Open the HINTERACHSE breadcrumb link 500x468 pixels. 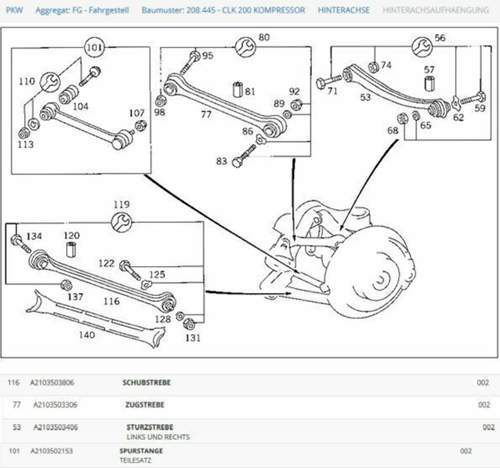coord(344,10)
